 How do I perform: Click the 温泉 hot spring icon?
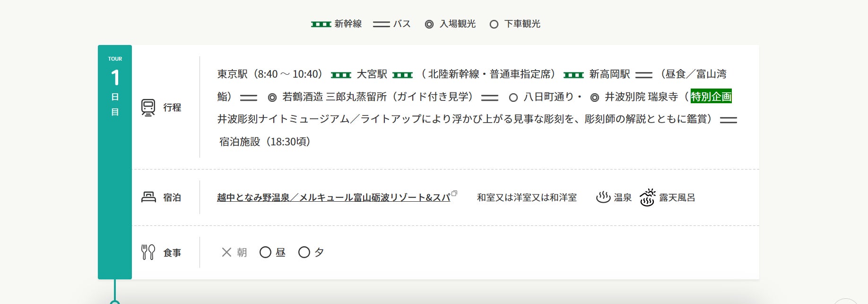tap(603, 197)
